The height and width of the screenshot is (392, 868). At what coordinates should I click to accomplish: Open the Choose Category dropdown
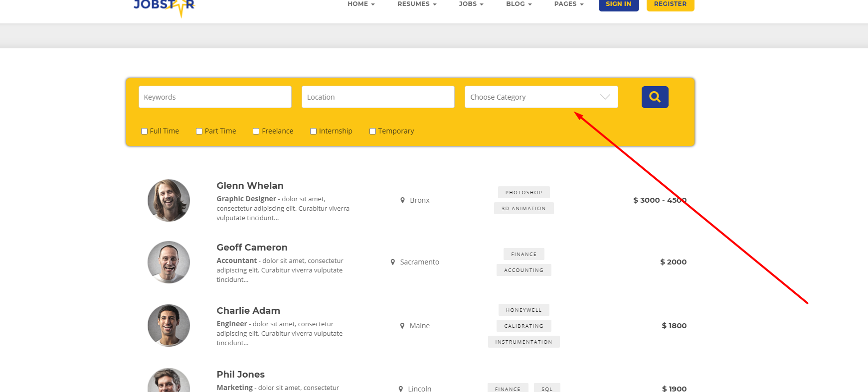541,97
